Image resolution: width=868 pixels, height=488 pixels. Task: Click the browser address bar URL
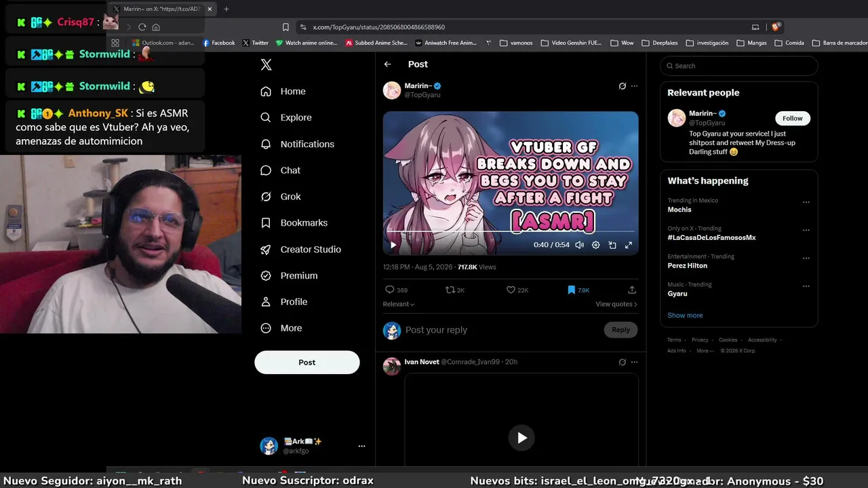point(378,27)
